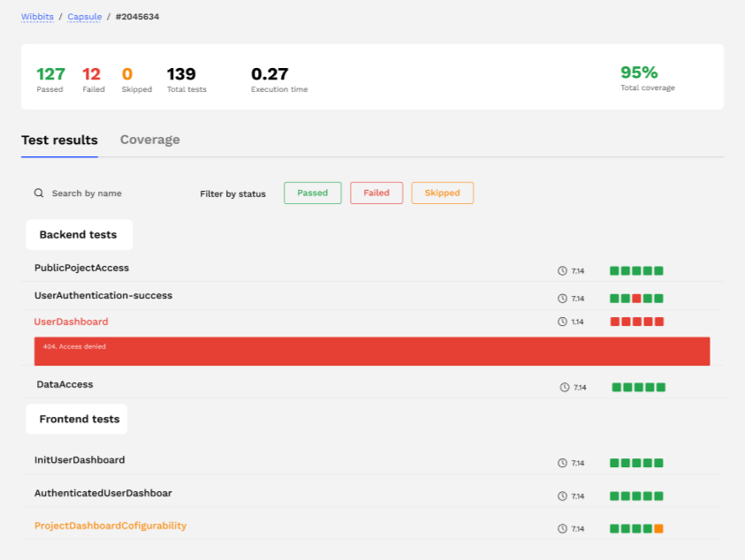This screenshot has height=560, width=745.
Task: Click the 95% Total coverage value
Action: pyautogui.click(x=648, y=78)
